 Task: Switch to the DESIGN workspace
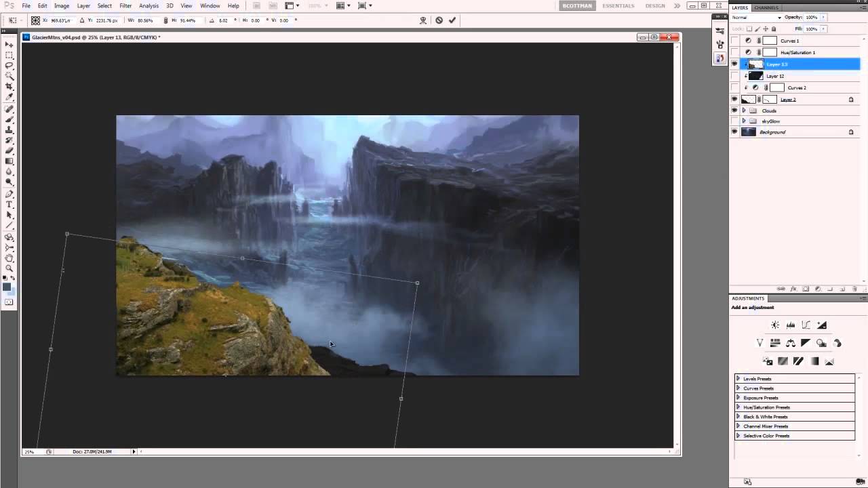(655, 6)
